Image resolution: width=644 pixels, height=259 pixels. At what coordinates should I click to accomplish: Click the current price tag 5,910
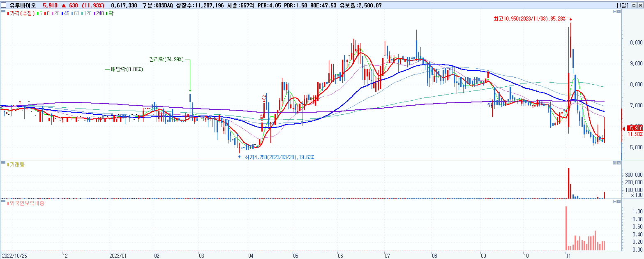[635, 129]
